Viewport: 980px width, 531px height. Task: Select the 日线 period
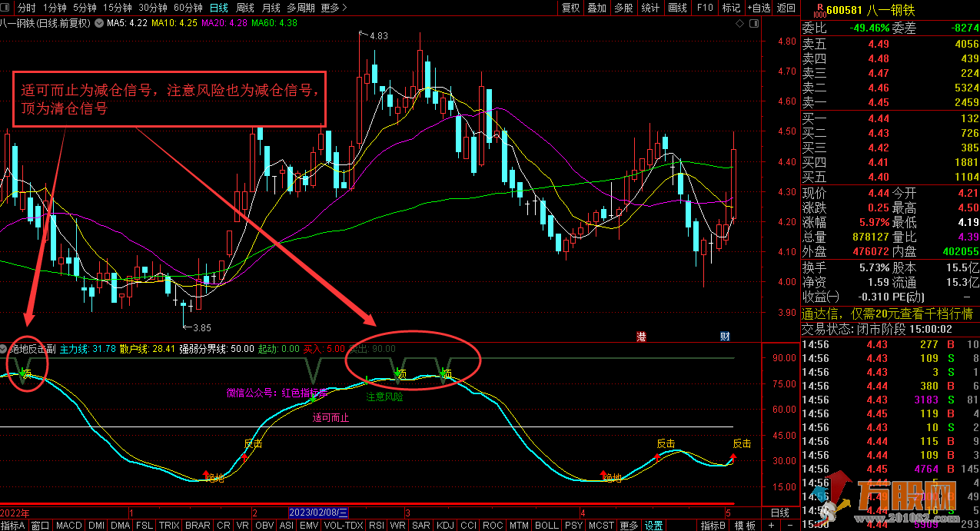point(219,8)
